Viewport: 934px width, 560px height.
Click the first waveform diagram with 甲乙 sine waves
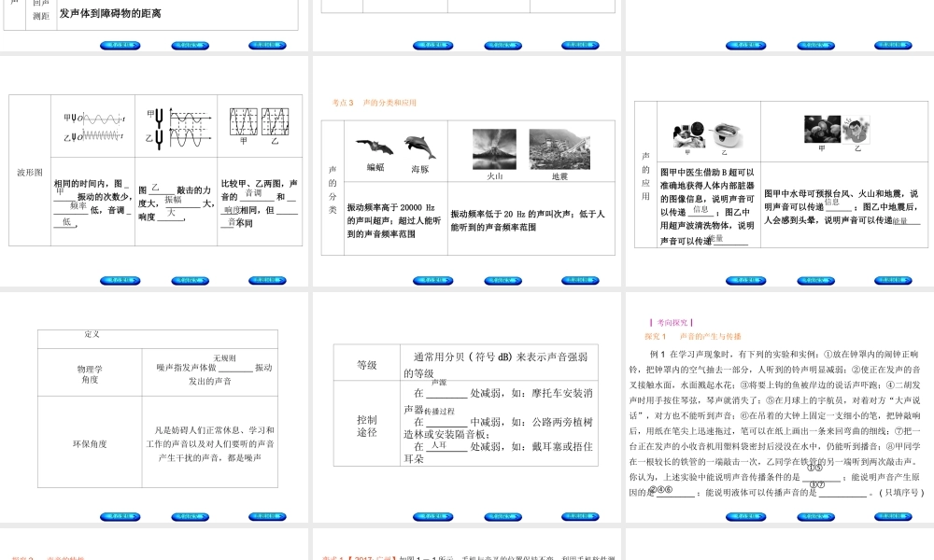[93, 127]
